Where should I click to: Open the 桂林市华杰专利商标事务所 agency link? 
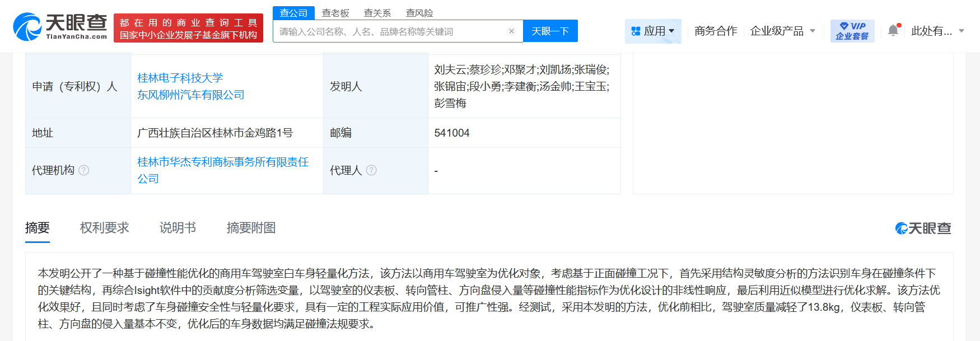[223, 170]
